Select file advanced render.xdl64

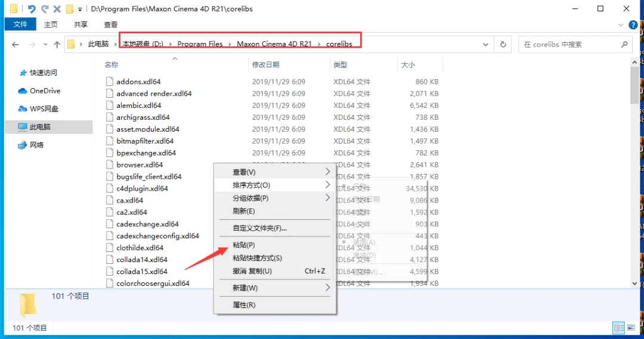(154, 94)
